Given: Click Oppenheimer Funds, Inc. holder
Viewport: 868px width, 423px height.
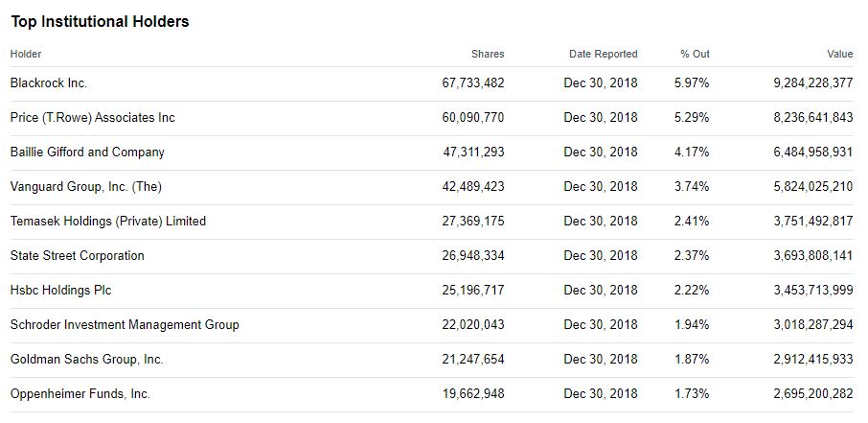Looking at the screenshot, I should click(80, 394).
